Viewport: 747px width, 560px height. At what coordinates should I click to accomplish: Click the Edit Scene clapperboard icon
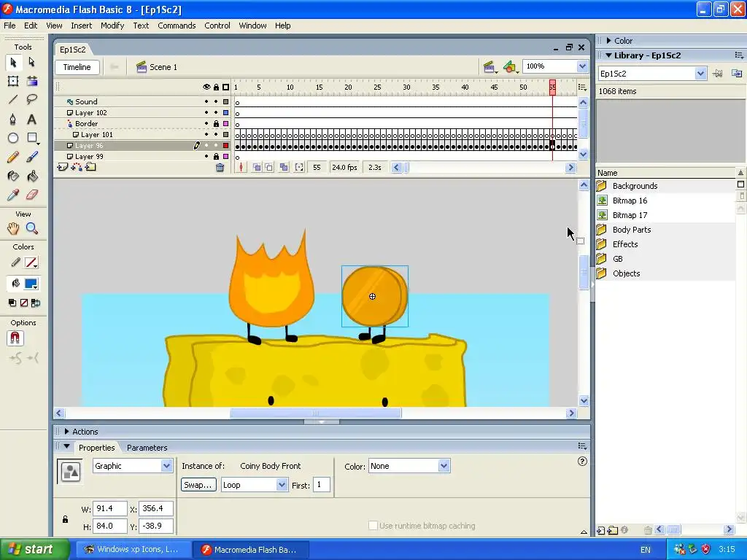(489, 67)
